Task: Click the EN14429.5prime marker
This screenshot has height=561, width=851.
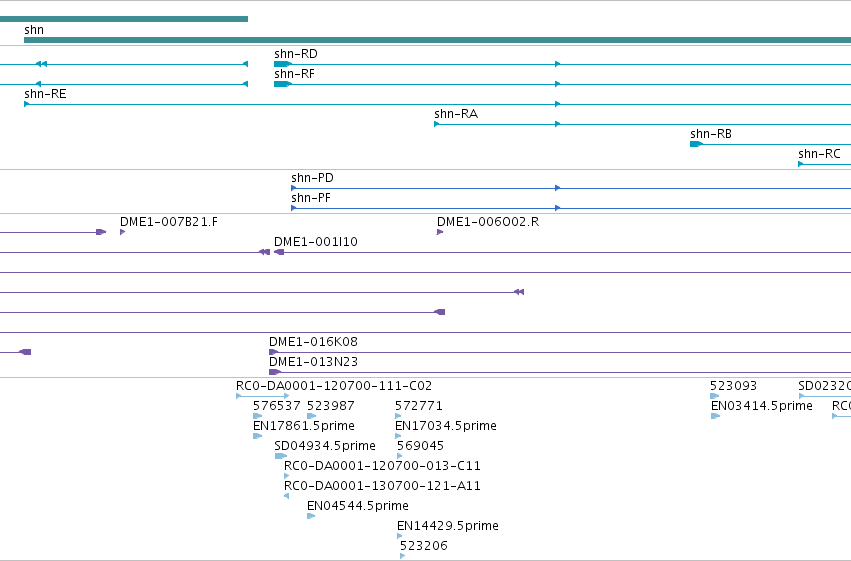Action: coord(399,537)
